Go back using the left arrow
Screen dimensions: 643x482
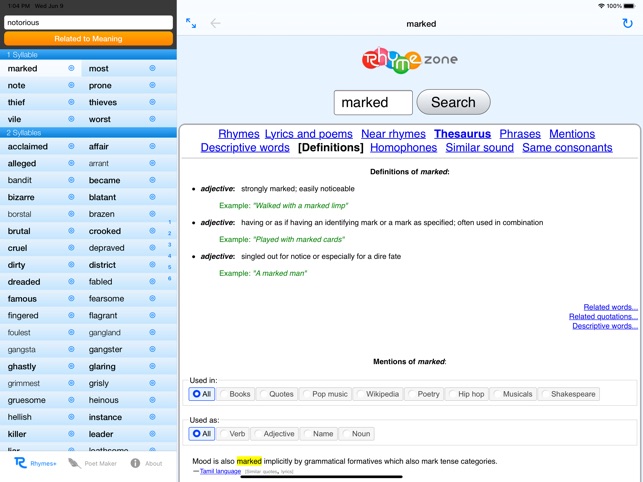[x=215, y=23]
